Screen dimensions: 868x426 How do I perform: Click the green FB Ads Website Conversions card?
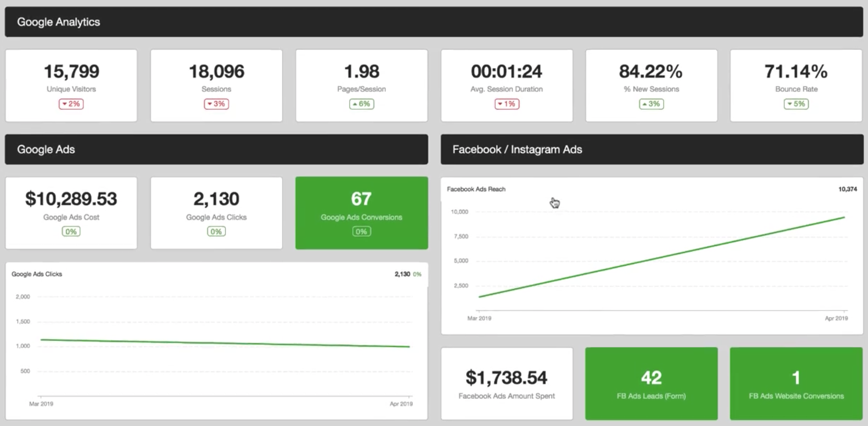(796, 384)
